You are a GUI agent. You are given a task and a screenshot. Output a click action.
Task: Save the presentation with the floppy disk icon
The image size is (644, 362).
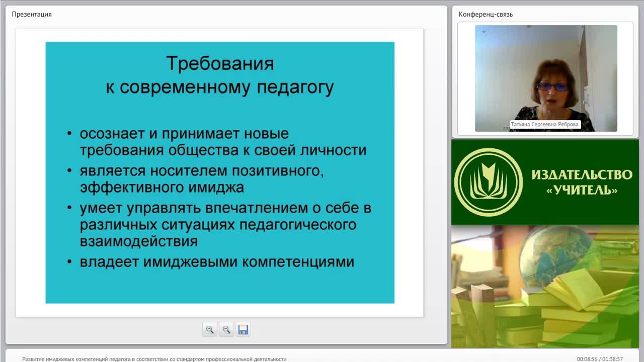coord(243,329)
